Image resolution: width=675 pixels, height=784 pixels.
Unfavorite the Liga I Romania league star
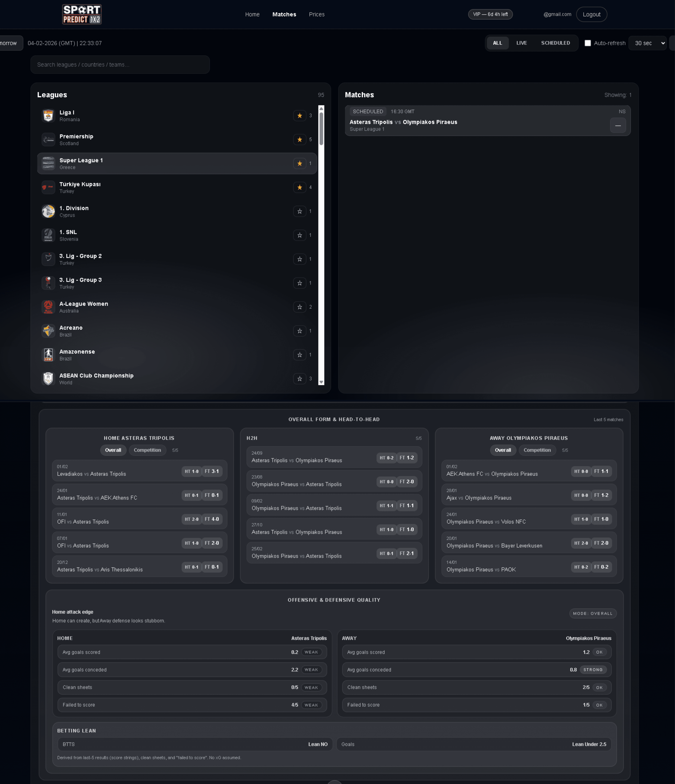tap(299, 115)
